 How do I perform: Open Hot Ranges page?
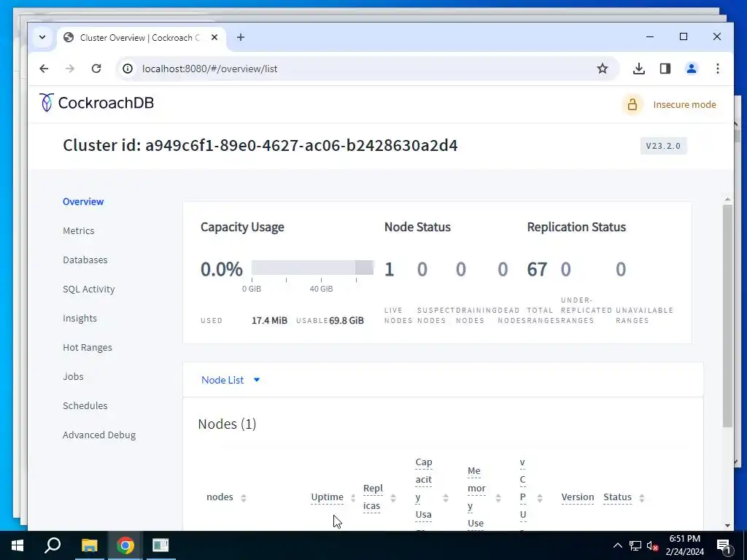tap(88, 347)
